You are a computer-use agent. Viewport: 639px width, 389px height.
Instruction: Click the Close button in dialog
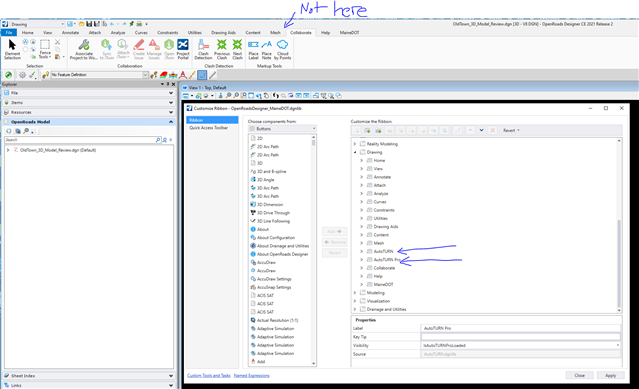[x=580, y=376]
